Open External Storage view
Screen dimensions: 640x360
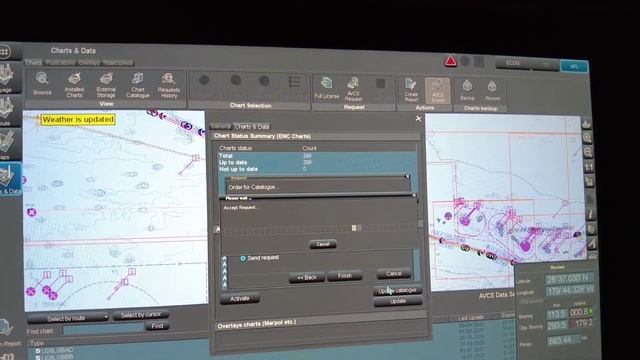106,85
